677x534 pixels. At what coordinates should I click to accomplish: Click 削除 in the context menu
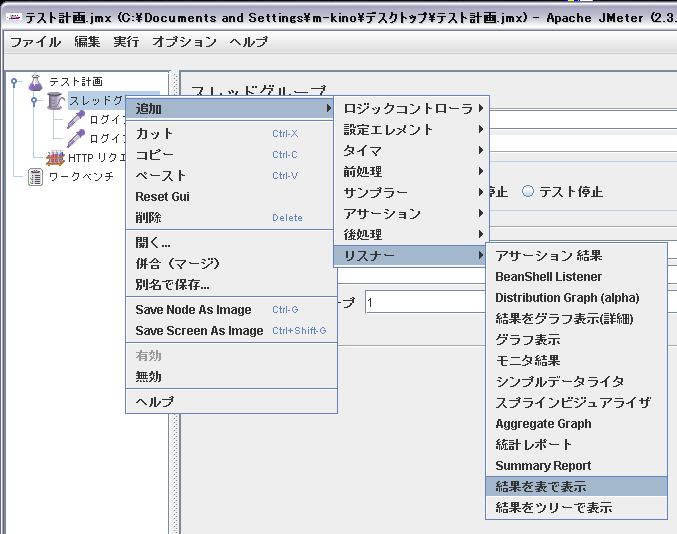pos(148,217)
